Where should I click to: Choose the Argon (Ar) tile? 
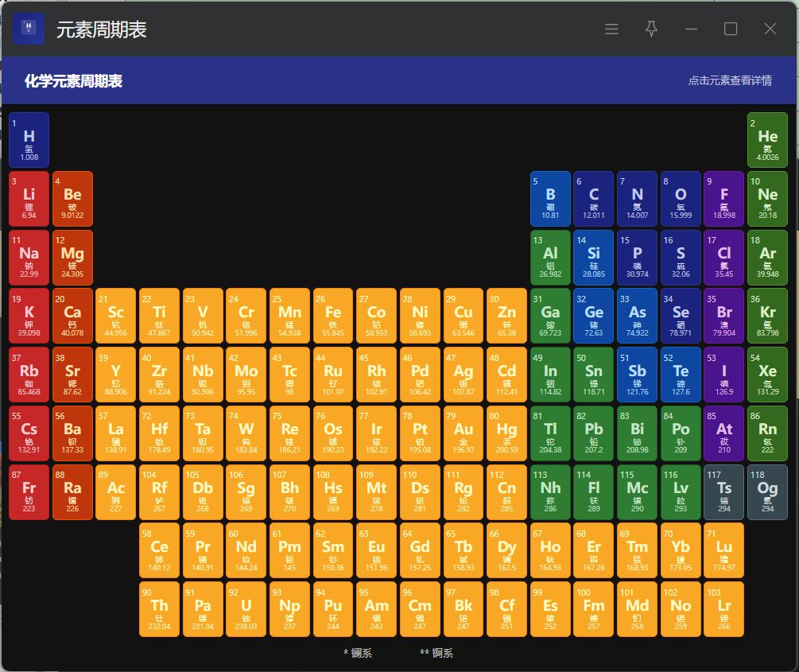(x=767, y=258)
